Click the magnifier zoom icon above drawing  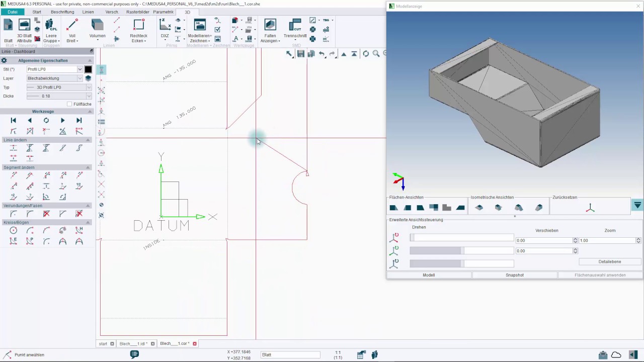376,54
